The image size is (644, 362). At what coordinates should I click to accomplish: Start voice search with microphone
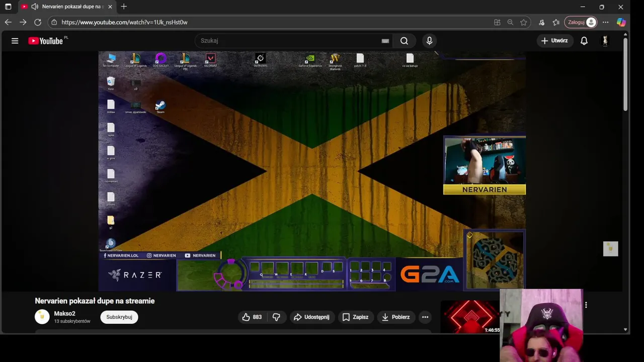[x=429, y=41]
